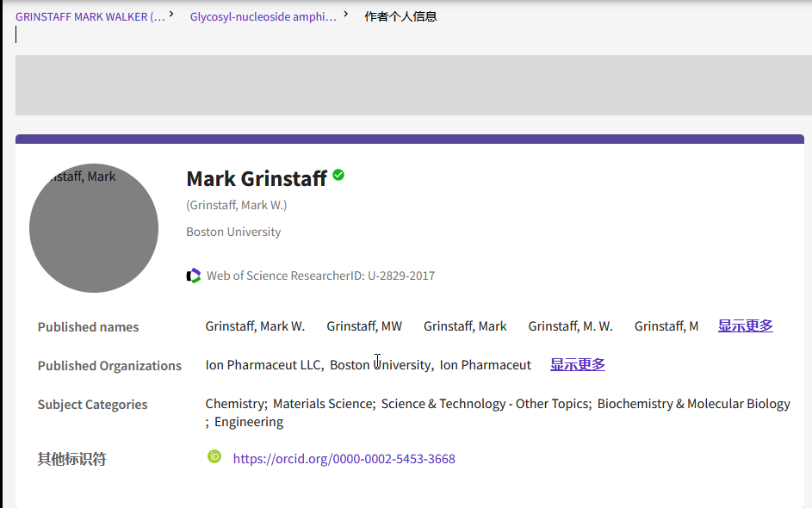The width and height of the screenshot is (812, 508).
Task: Click the Ion Pharmaceut LLC organization
Action: [x=263, y=365]
